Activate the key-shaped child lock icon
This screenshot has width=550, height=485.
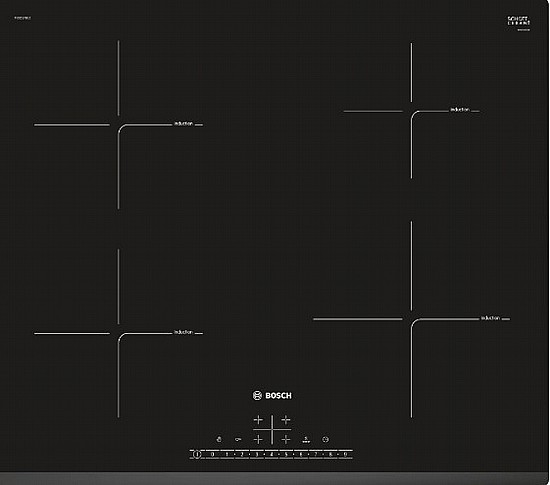pyautogui.click(x=238, y=439)
